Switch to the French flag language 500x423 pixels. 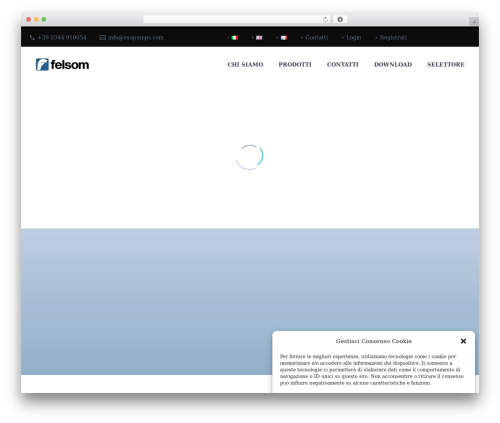tap(284, 38)
